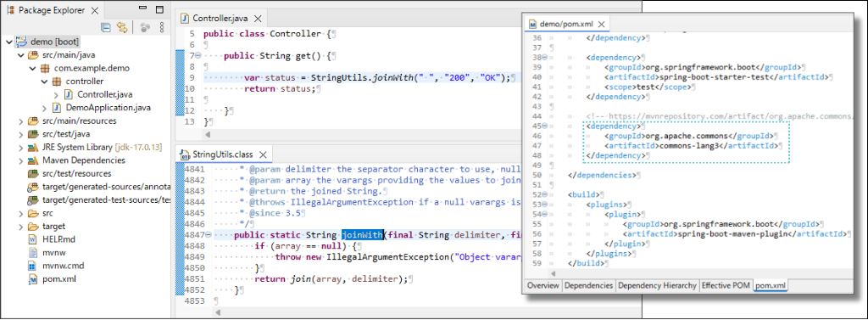Click Collapse All icon in Package Explorer

click(106, 27)
